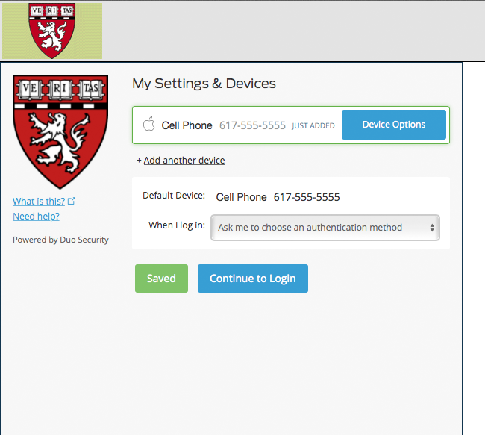Image resolution: width=485 pixels, height=448 pixels.
Task: Click the My Settings & Devices heading
Action: pos(204,84)
